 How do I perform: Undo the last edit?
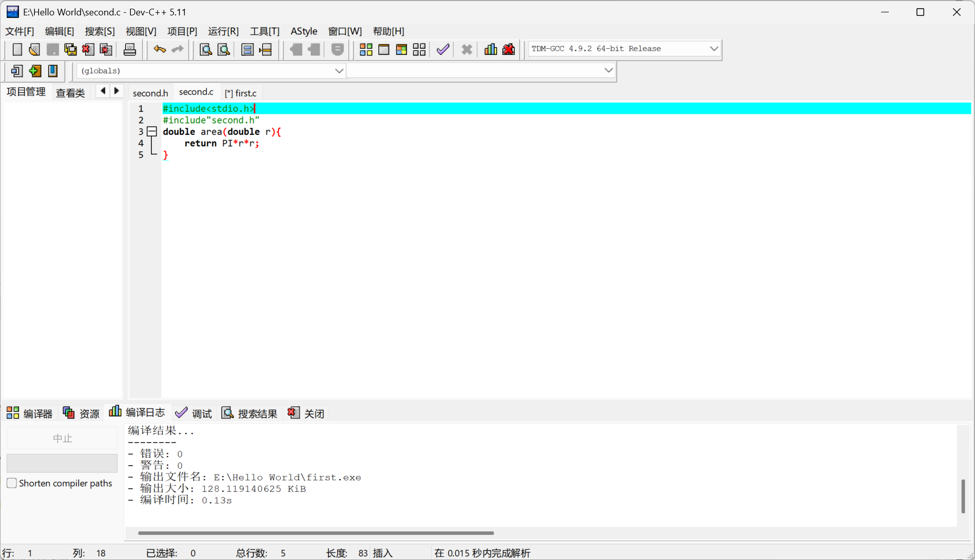click(x=159, y=49)
